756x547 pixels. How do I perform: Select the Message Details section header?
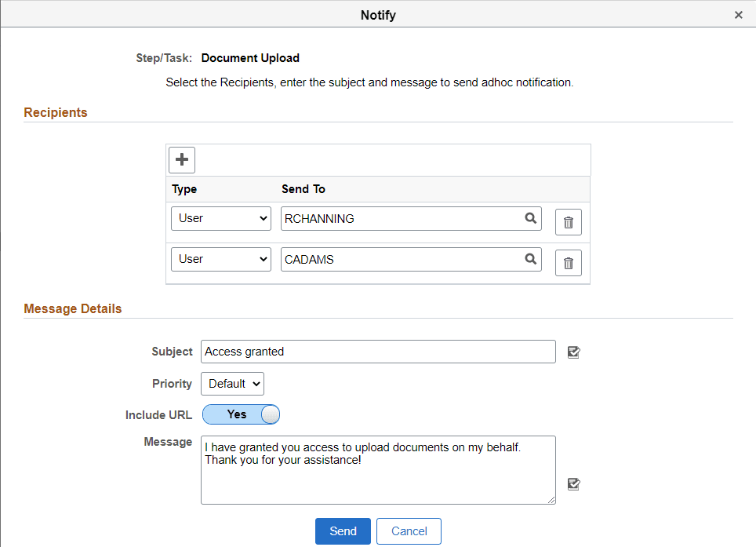point(72,308)
